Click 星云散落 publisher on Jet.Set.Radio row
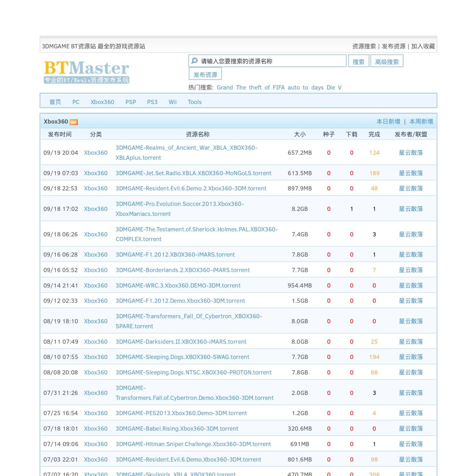This screenshot has height=476, width=476. tap(411, 173)
